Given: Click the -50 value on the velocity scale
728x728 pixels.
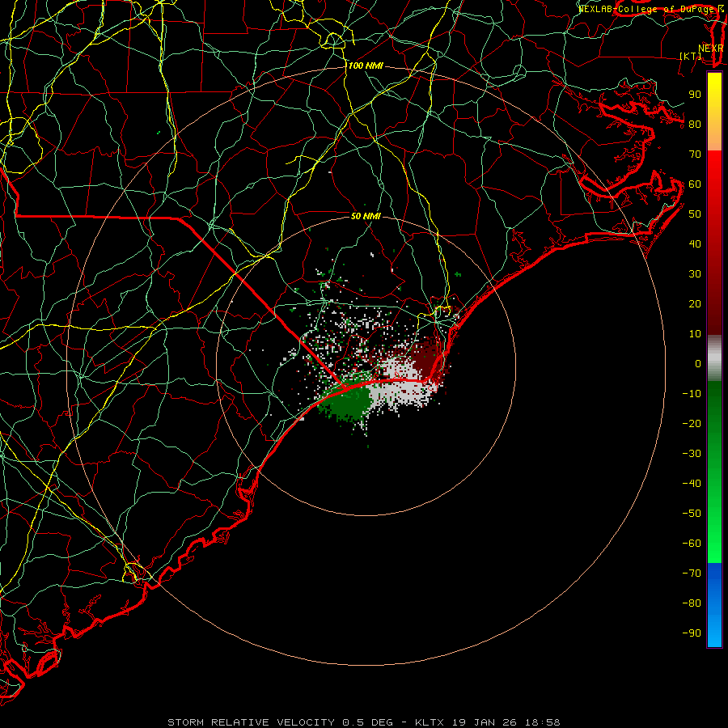Looking at the screenshot, I should point(692,514).
